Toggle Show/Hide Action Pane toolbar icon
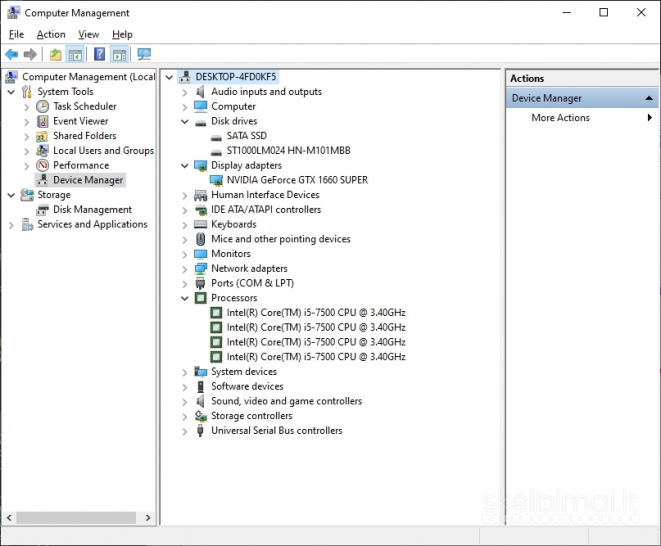 pyautogui.click(x=119, y=54)
